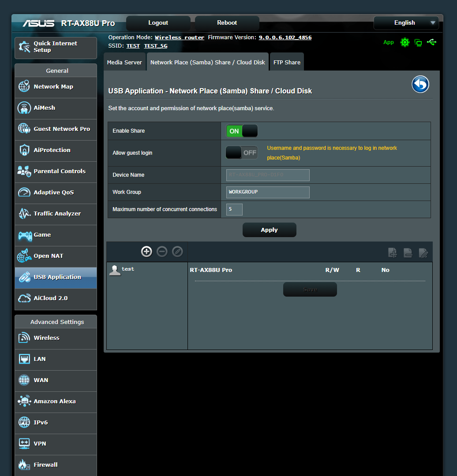This screenshot has width=457, height=476.
Task: Click the delete folder icon
Action: click(408, 253)
